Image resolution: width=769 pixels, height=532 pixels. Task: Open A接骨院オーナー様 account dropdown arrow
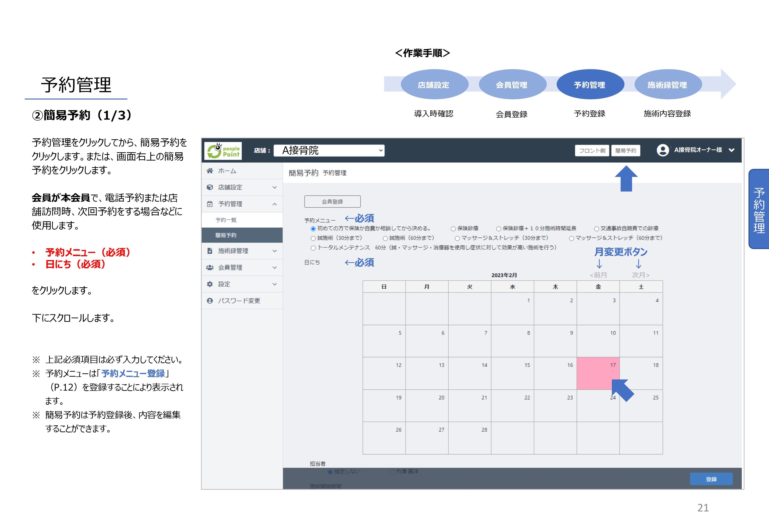(731, 150)
